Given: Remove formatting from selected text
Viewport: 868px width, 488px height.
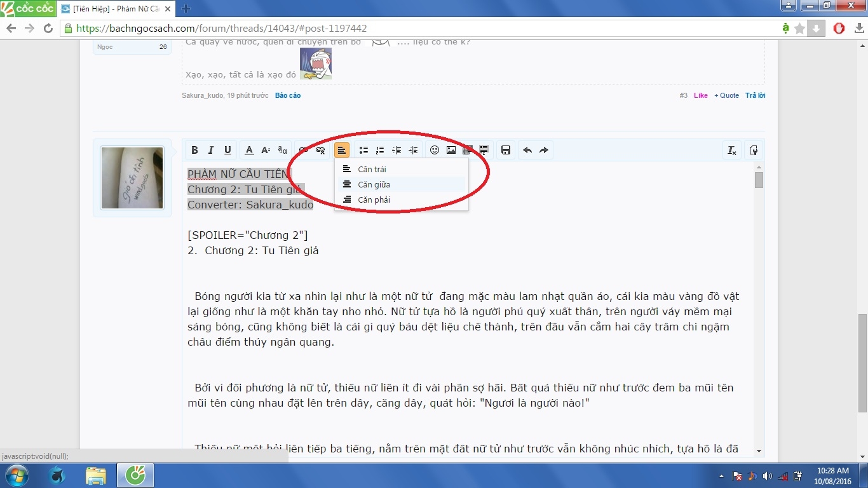Looking at the screenshot, I should click(732, 151).
